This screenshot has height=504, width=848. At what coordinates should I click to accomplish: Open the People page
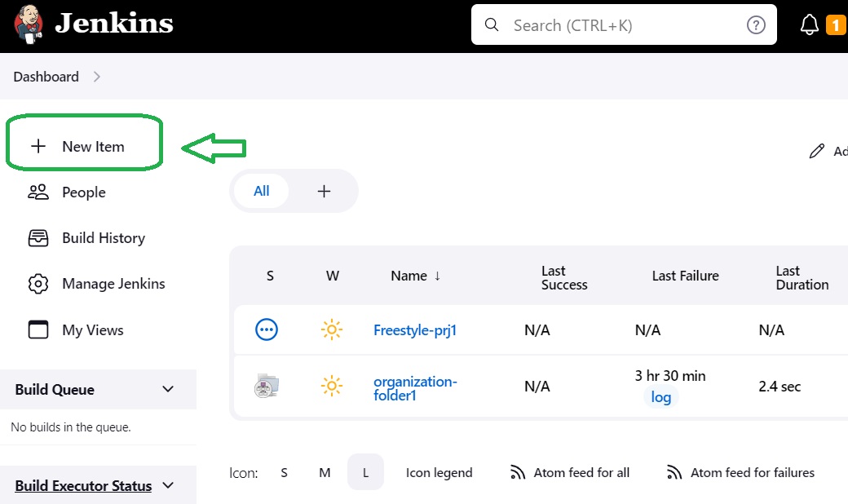84,192
